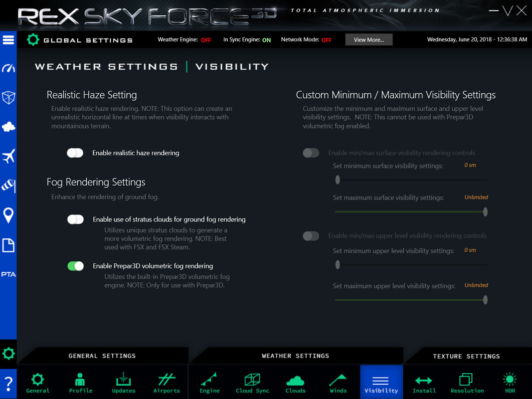
Task: Click the Network Mode OFF status
Action: 326,40
